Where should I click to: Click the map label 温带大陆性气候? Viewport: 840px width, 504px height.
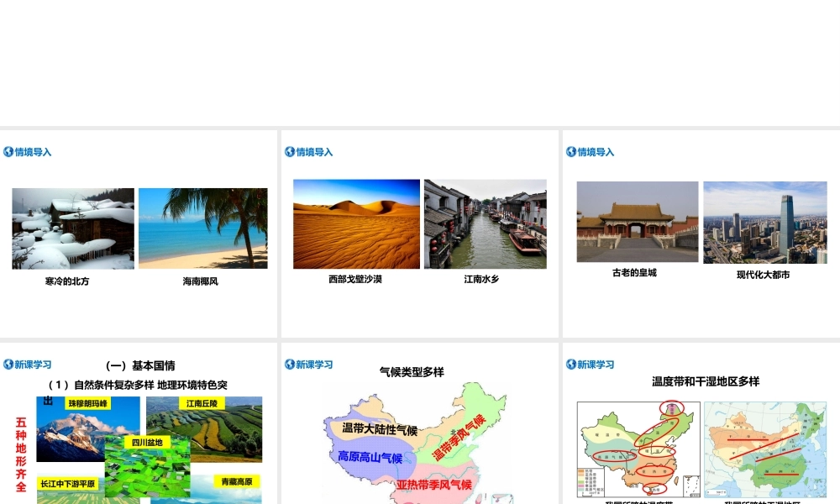[x=380, y=429]
